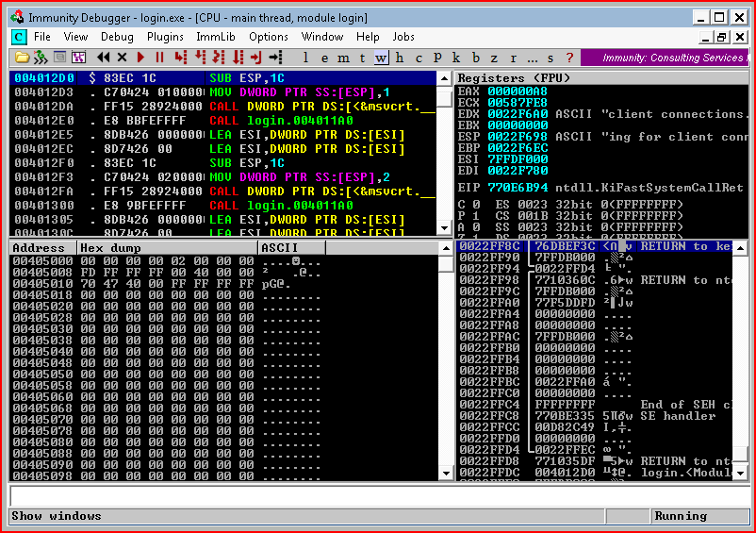Restart the program with rewind icon
This screenshot has width=756, height=533.
tap(103, 58)
